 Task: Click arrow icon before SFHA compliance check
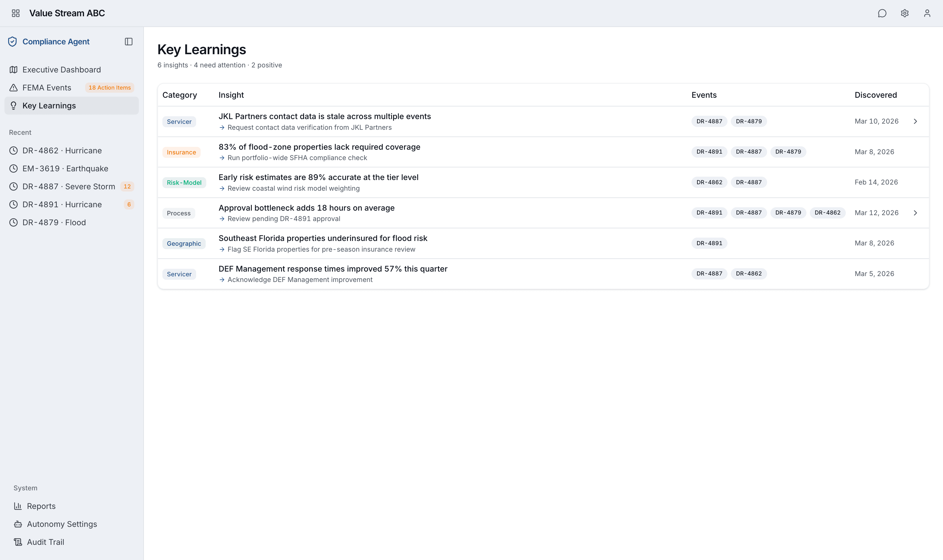pos(222,158)
